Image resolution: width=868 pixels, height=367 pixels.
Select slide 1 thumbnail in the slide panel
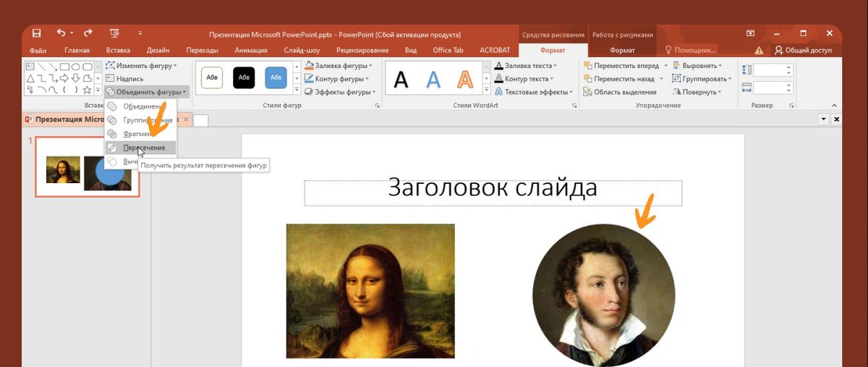(88, 166)
